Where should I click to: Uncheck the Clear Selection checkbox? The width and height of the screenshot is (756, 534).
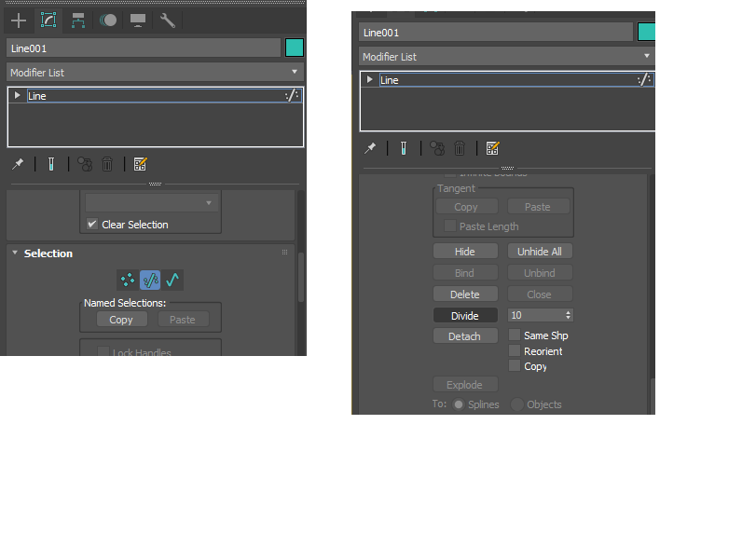92,224
